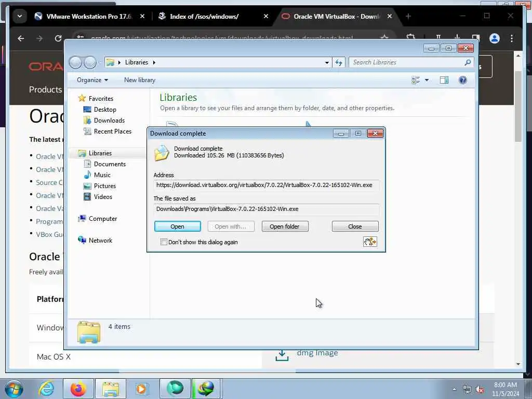Click the muted volume tray icon
This screenshot has height=399, width=532.
pos(480,390)
